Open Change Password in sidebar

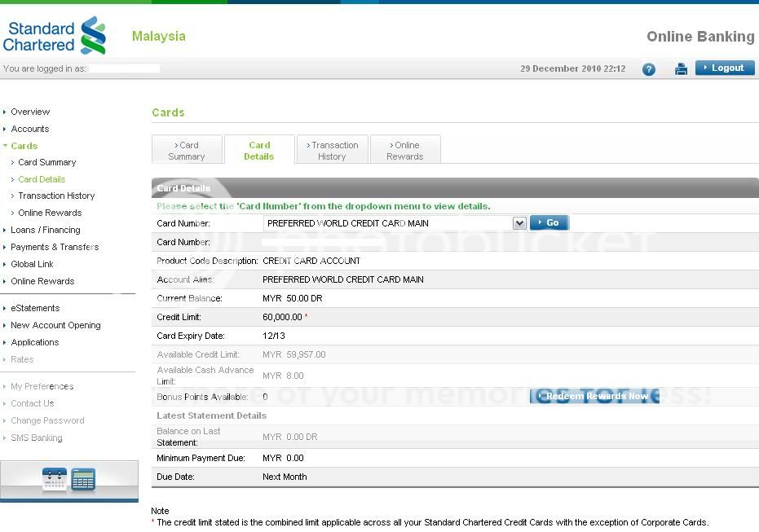47,420
